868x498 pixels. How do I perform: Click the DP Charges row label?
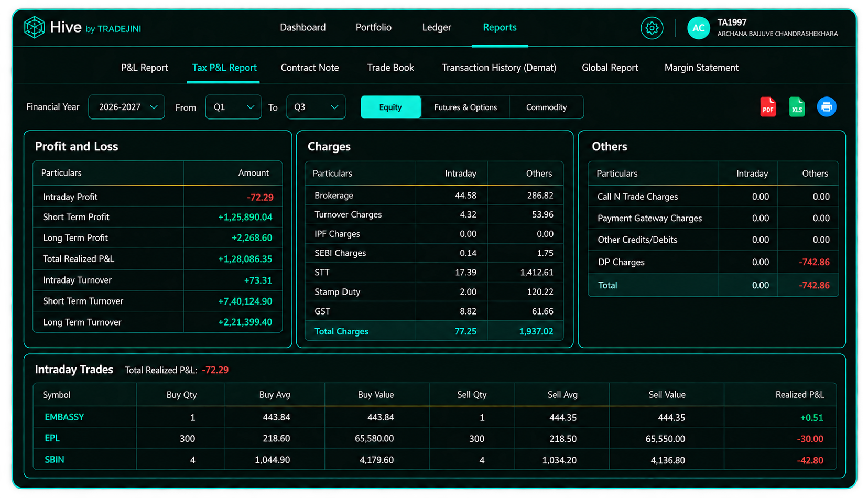621,262
